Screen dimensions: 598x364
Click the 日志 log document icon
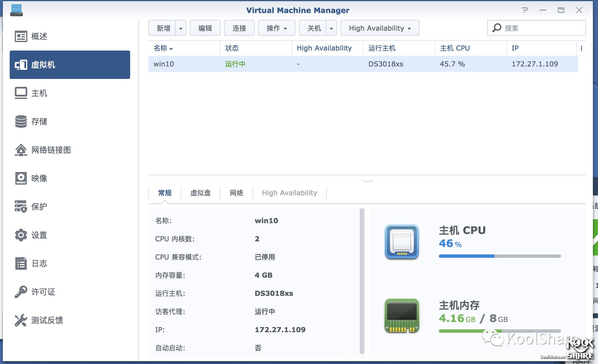(21, 263)
